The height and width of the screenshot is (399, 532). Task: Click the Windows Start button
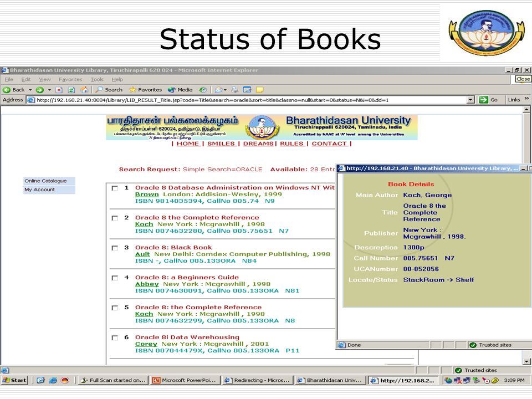(x=14, y=380)
